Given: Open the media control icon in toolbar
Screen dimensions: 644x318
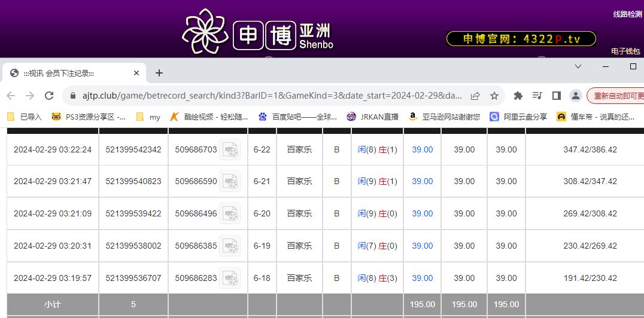Looking at the screenshot, I should click(537, 96).
